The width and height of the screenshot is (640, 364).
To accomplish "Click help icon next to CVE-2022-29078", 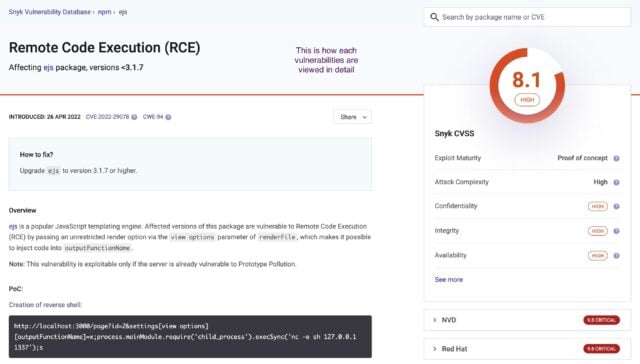I will tap(134, 117).
